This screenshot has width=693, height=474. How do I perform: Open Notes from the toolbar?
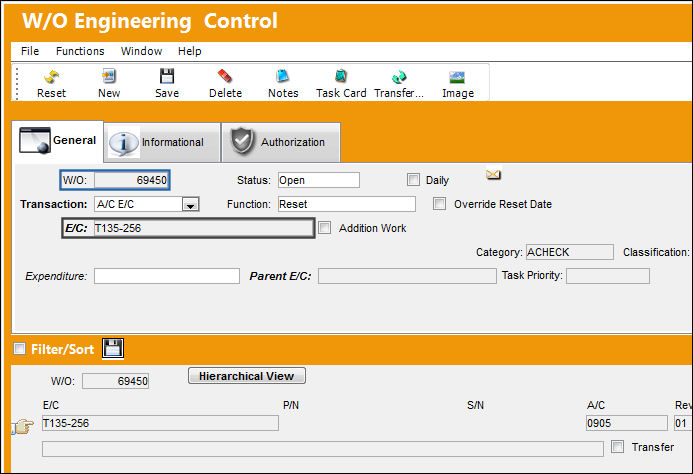coord(283,76)
